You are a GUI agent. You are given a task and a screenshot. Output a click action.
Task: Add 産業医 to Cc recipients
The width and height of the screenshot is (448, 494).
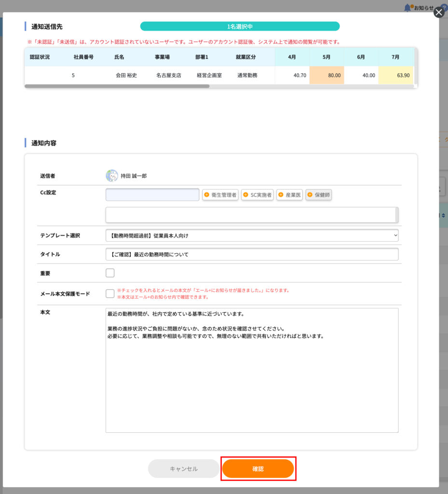[281, 195]
